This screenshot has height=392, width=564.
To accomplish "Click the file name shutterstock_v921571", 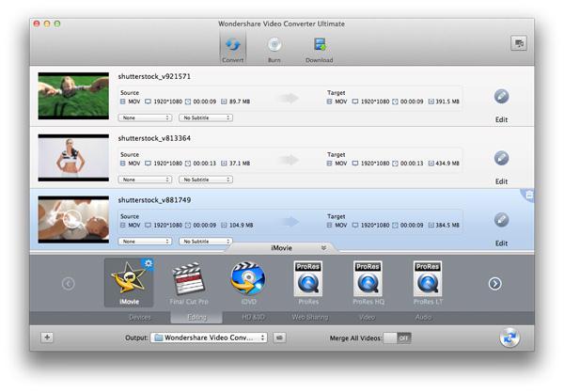I will (x=154, y=76).
